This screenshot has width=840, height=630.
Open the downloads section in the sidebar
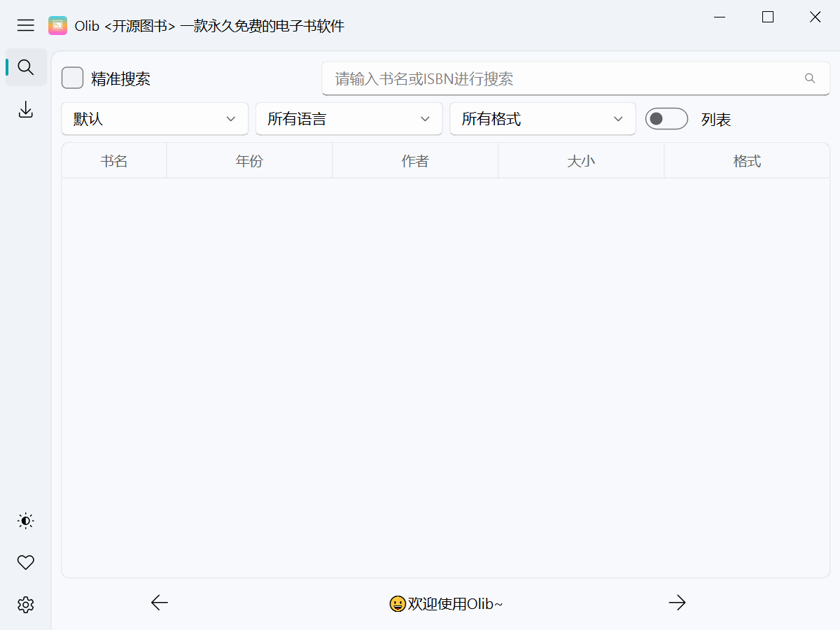tap(25, 110)
